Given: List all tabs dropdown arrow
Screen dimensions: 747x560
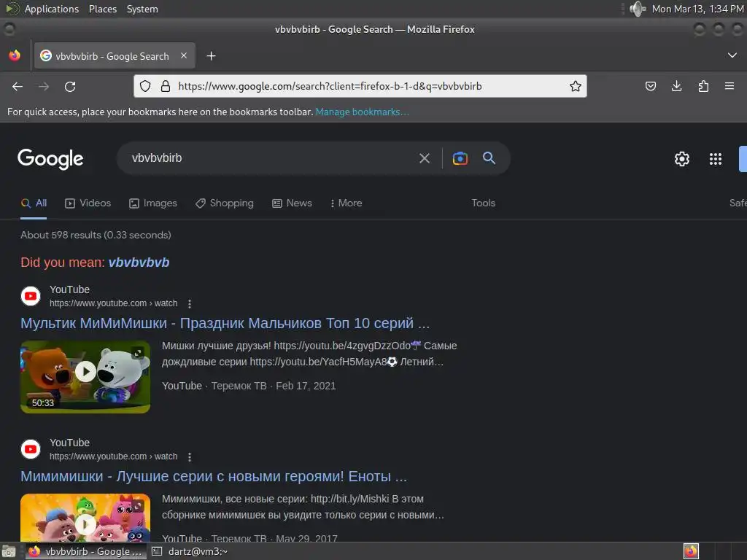Looking at the screenshot, I should click(x=732, y=55).
